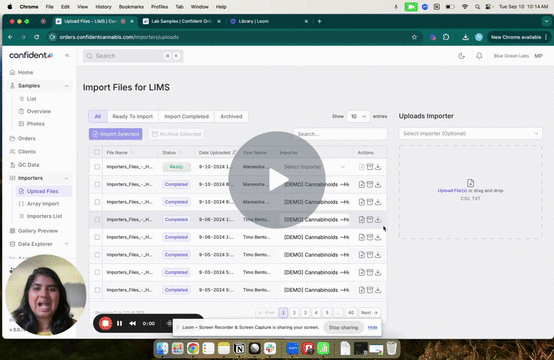
Task: Switch to the Archived tab
Action: [x=231, y=116]
